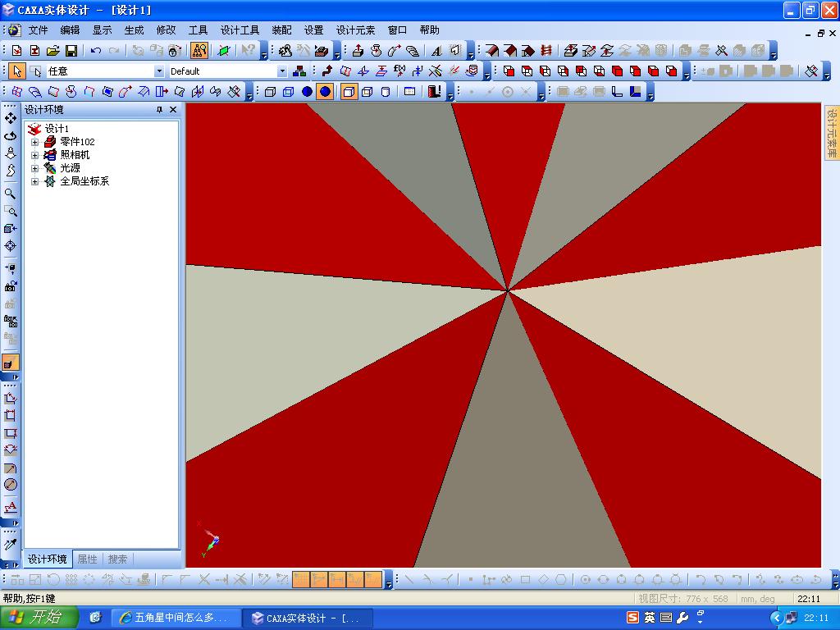Toggle the highlighted tool in left sidebar
Image resolution: width=840 pixels, height=630 pixels.
point(10,363)
